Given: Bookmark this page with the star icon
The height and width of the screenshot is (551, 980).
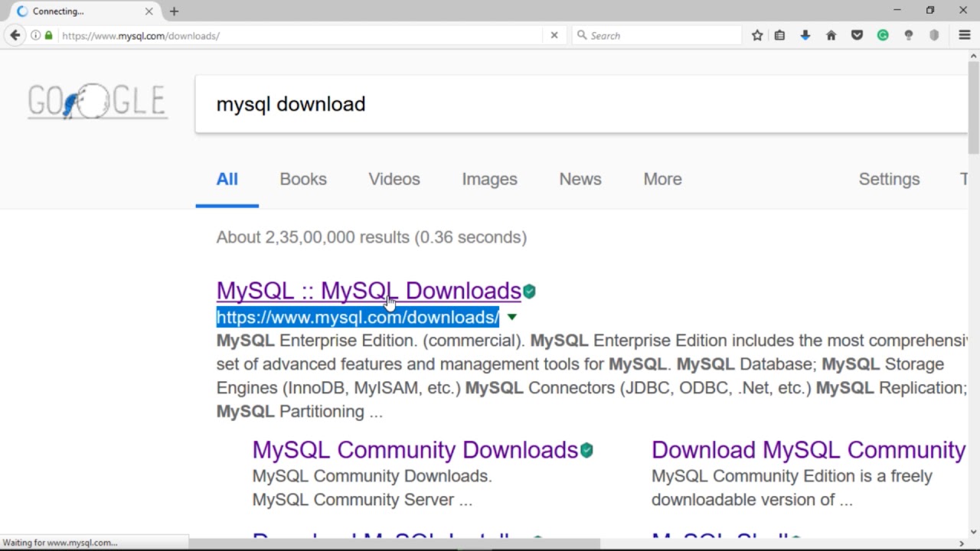Looking at the screenshot, I should click(757, 35).
